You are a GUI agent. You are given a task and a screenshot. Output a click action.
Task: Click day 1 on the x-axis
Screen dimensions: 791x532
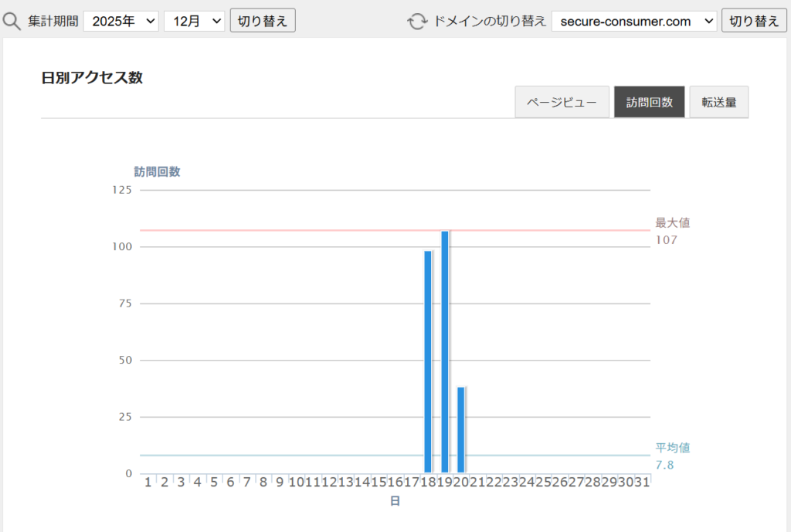[148, 482]
